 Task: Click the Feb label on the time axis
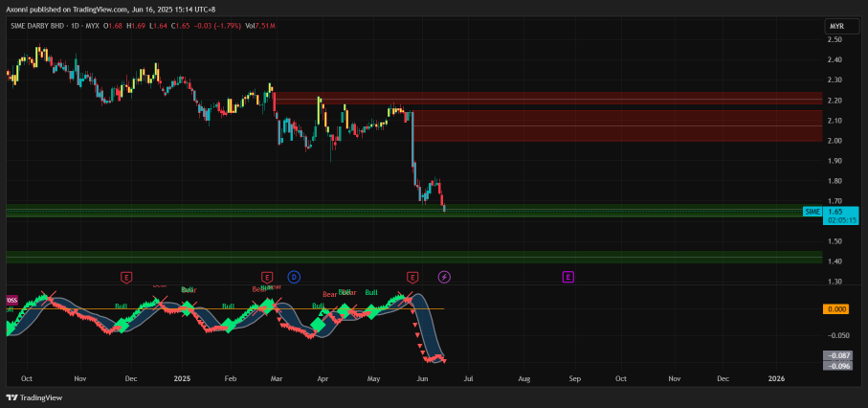point(230,379)
